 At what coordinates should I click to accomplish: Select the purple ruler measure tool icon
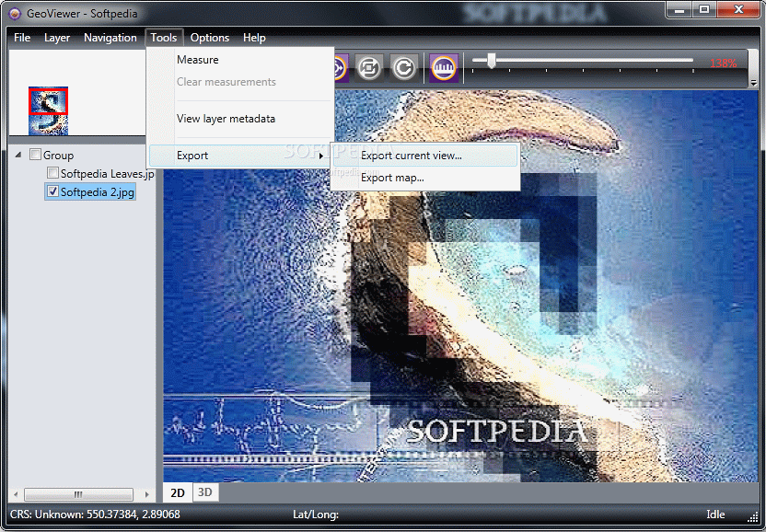(x=444, y=68)
